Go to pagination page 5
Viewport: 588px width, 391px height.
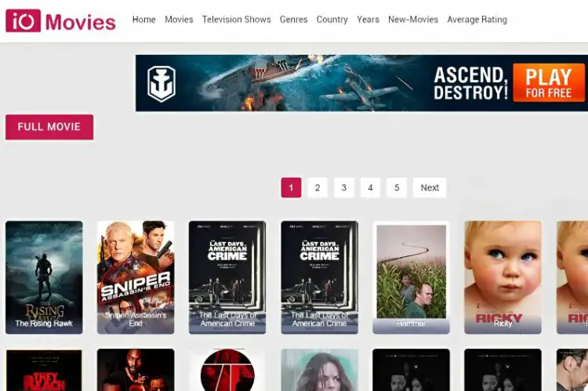tap(397, 187)
